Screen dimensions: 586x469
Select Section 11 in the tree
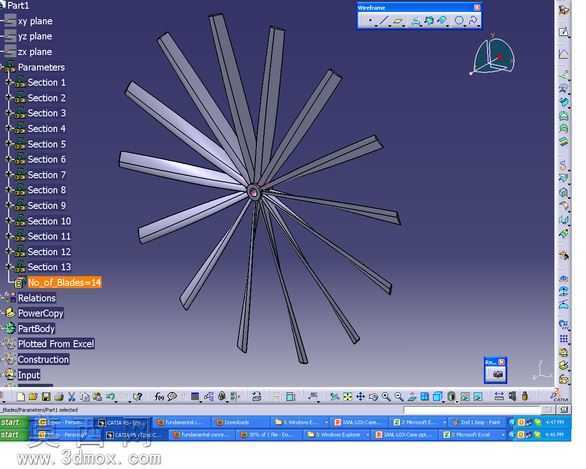49,236
